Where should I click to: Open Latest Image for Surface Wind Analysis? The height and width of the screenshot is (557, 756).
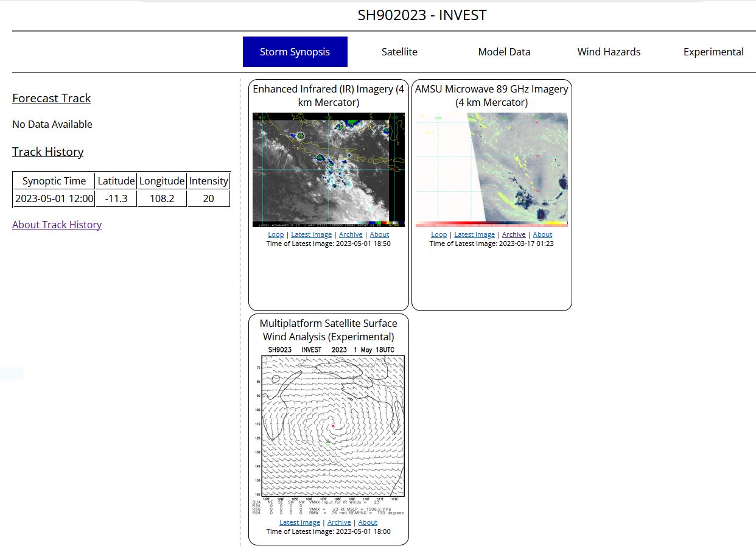(x=299, y=522)
